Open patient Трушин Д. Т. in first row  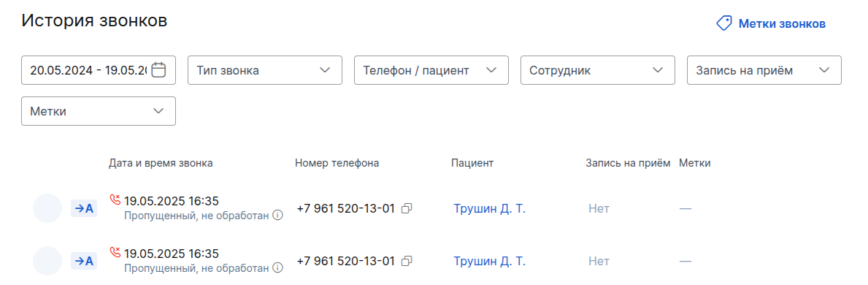click(489, 208)
